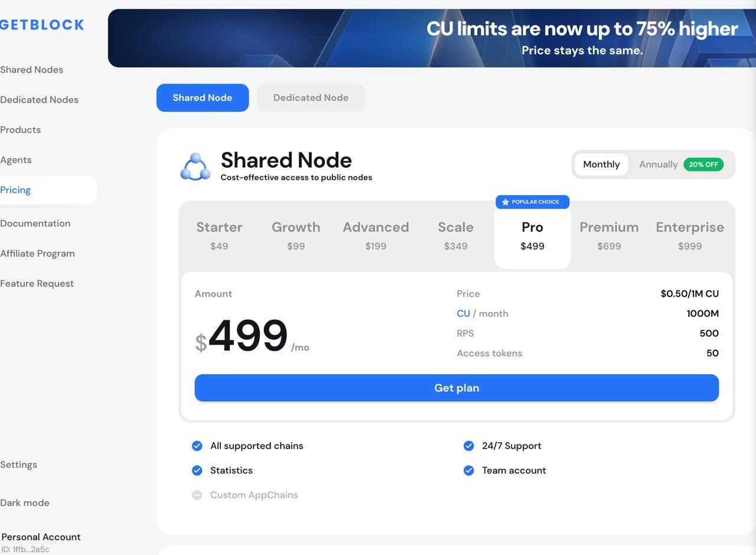Click the "Custom AppChains" feature text
The width and height of the screenshot is (756, 555).
(x=254, y=495)
